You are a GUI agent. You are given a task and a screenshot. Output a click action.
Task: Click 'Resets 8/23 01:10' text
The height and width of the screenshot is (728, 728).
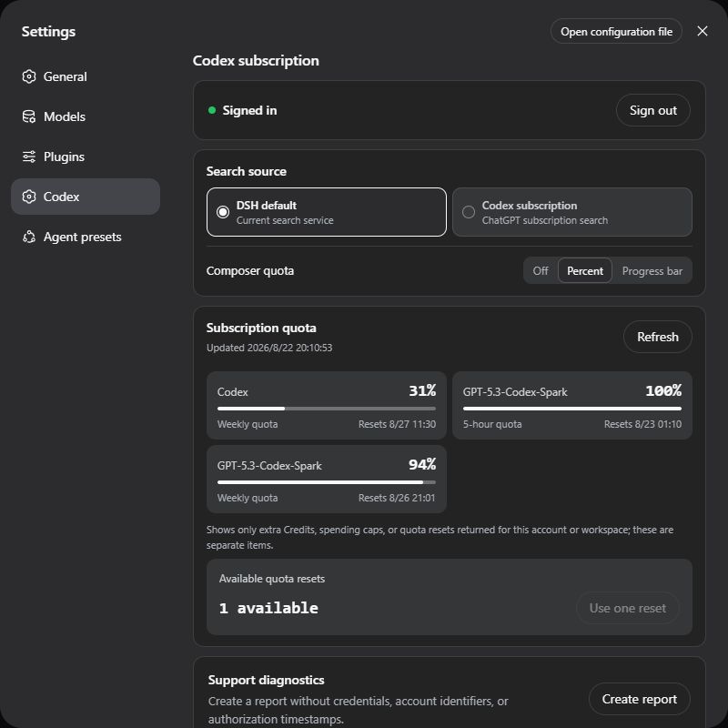coord(642,424)
